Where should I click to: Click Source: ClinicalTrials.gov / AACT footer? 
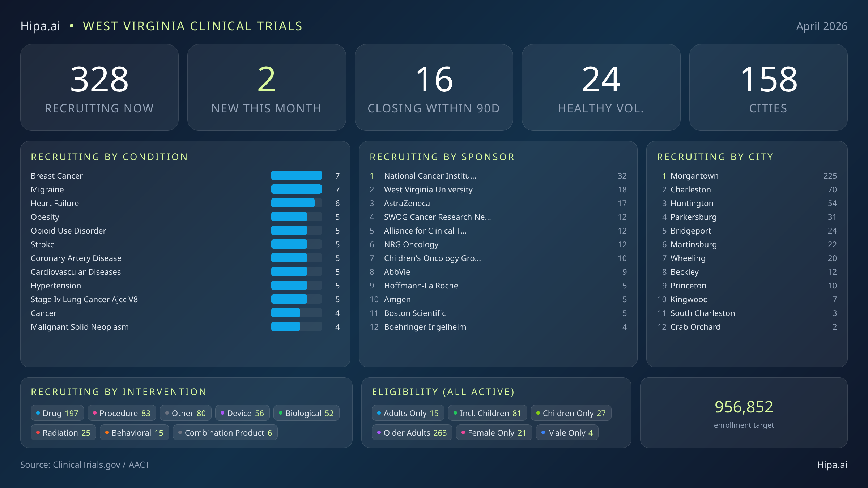85,465
